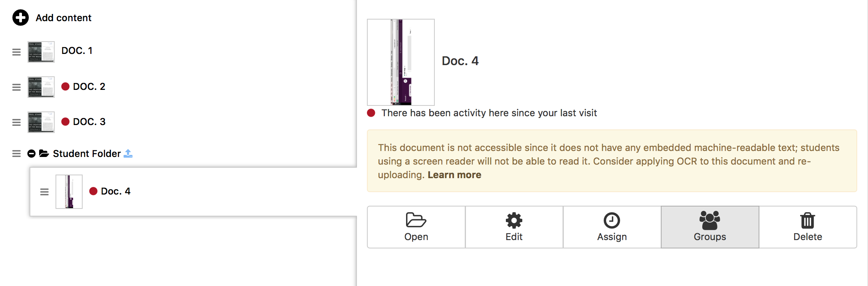
Task: Open Doc. 4 with the Open button
Action: click(x=416, y=227)
